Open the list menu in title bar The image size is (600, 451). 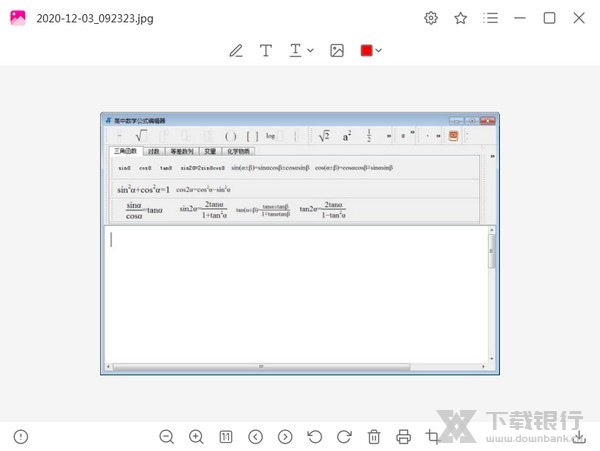[x=490, y=18]
